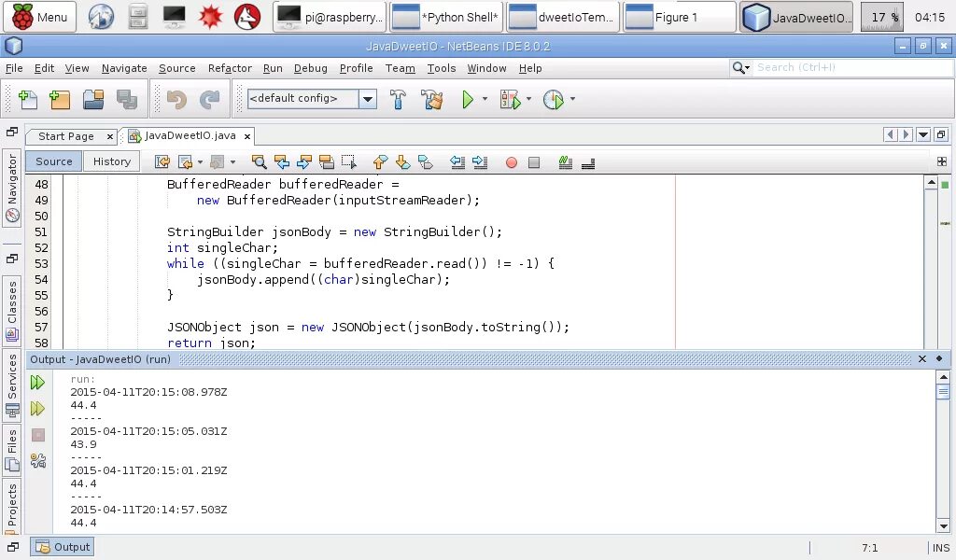The height and width of the screenshot is (560, 956).
Task: Open the Debug menu
Action: click(x=310, y=68)
